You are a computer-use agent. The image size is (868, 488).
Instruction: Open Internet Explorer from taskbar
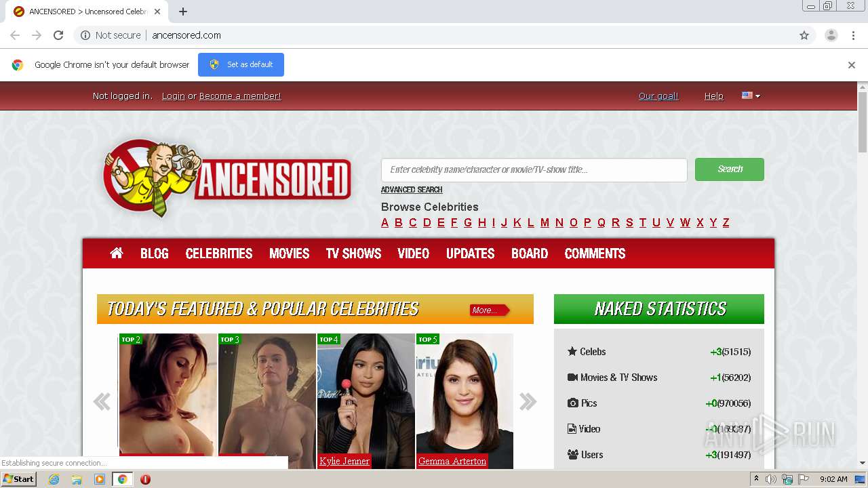click(x=54, y=479)
